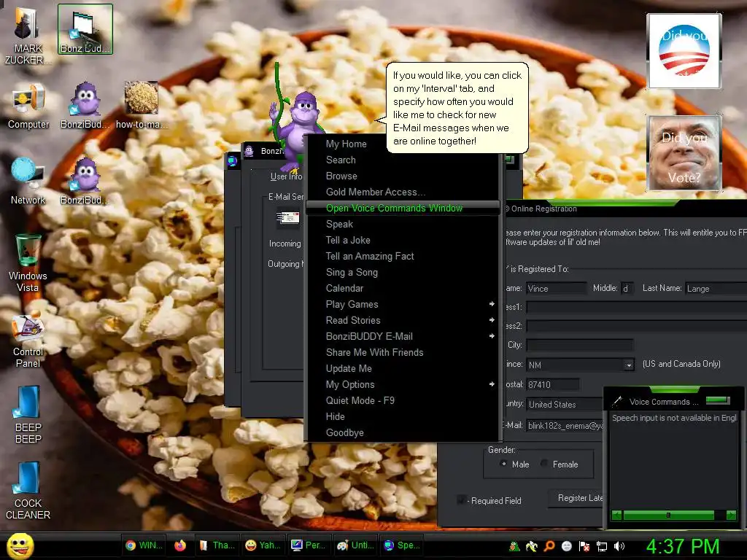Select Share Me With Friends
The width and height of the screenshot is (747, 560).
coord(402,352)
